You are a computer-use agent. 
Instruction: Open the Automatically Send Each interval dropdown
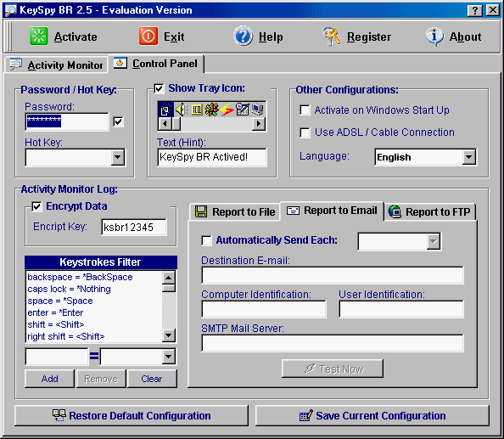click(434, 241)
